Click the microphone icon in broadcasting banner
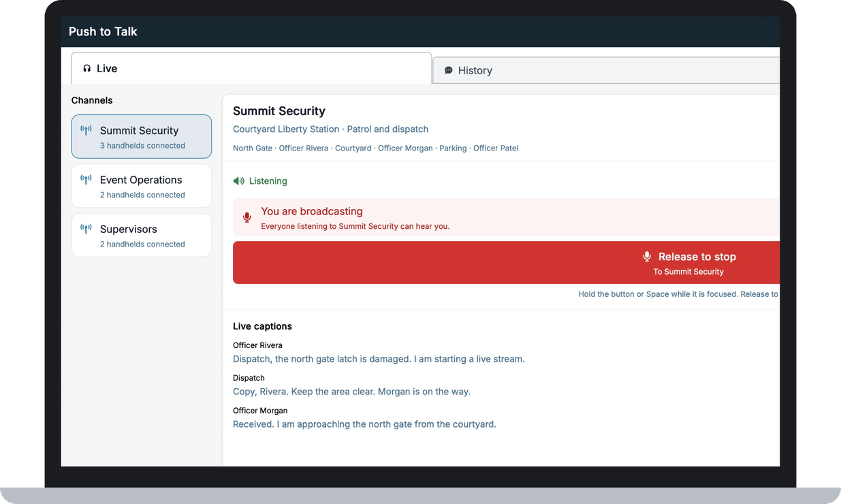 (x=247, y=218)
